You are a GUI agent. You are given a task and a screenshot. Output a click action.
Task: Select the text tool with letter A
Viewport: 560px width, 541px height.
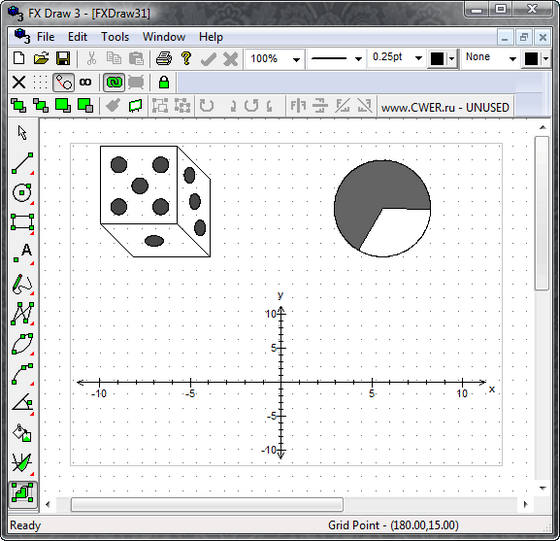pyautogui.click(x=22, y=253)
